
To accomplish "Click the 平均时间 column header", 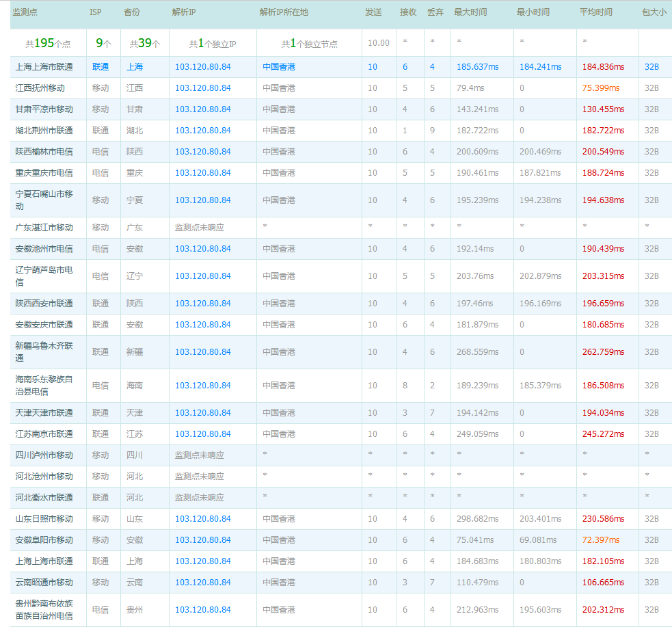I will coord(596,12).
